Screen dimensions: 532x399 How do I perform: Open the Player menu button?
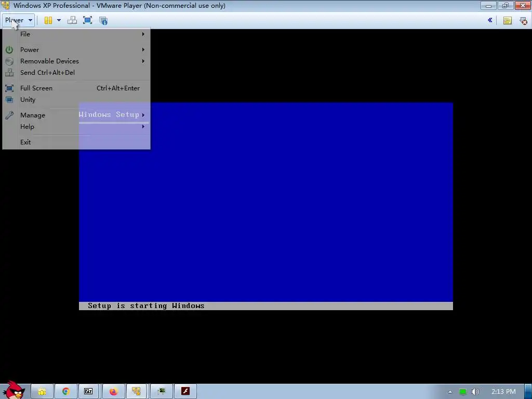[x=18, y=20]
